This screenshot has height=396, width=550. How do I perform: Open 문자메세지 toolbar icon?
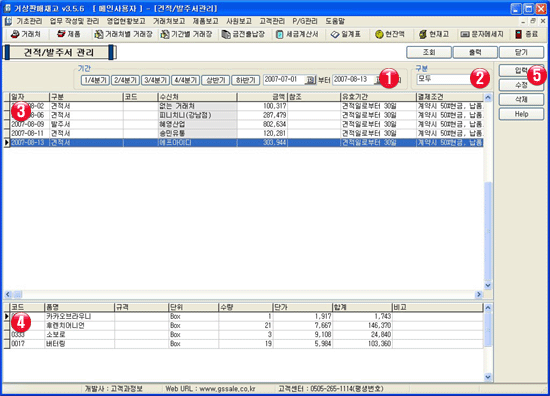pyautogui.click(x=482, y=34)
